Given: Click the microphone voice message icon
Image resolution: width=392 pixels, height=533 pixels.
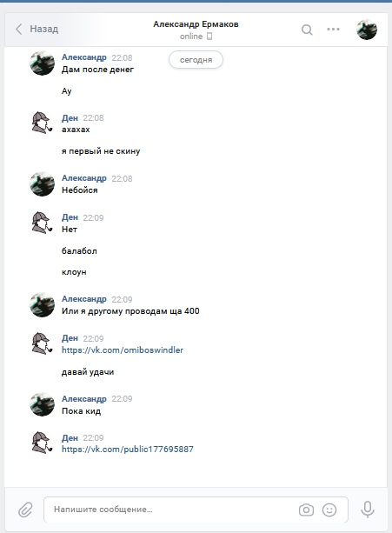Looking at the screenshot, I should (367, 510).
